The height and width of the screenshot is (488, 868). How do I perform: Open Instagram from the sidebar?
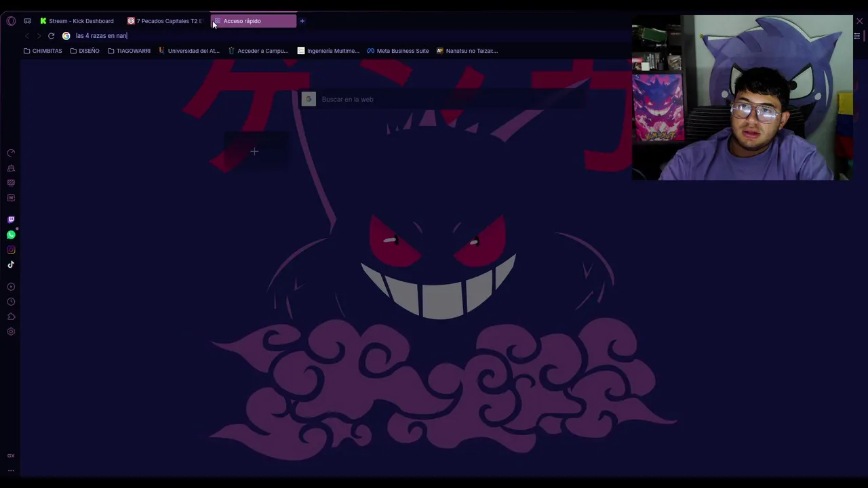coord(11,249)
